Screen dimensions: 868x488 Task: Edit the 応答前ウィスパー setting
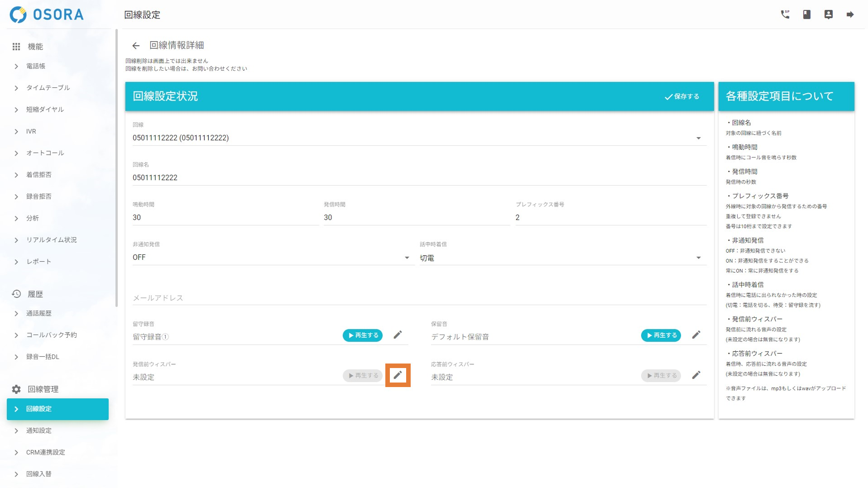click(696, 375)
